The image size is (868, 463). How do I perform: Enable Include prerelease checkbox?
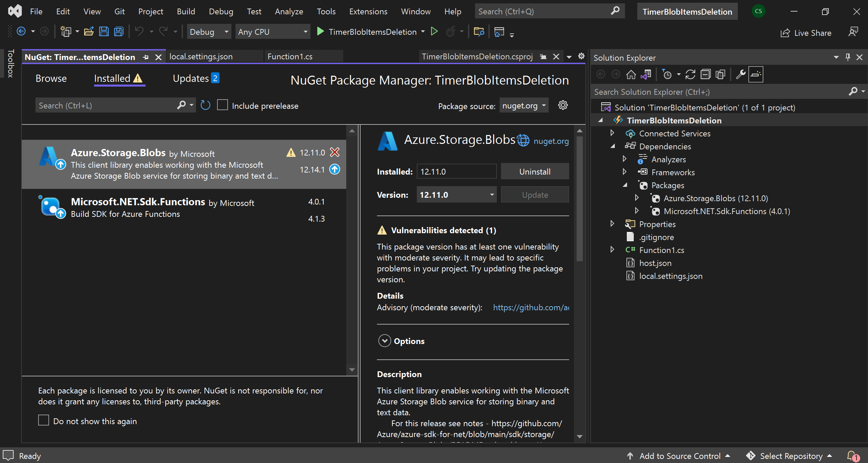point(223,105)
